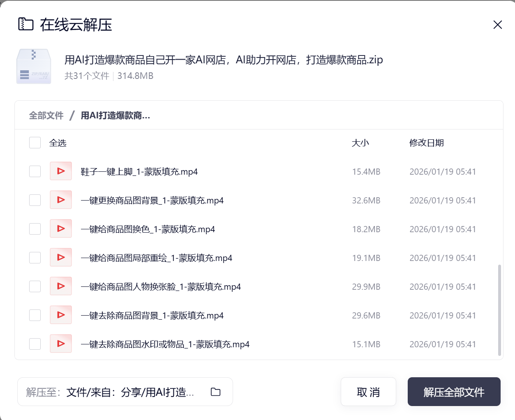Image resolution: width=515 pixels, height=420 pixels.
Task: Click the 取消 cancel button
Action: click(368, 392)
